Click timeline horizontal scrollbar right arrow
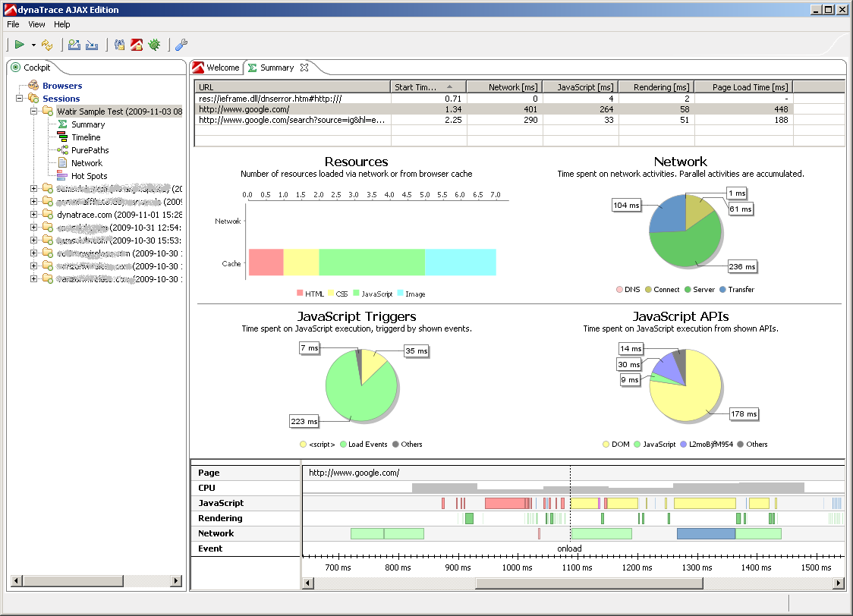The width and height of the screenshot is (853, 616). (839, 583)
